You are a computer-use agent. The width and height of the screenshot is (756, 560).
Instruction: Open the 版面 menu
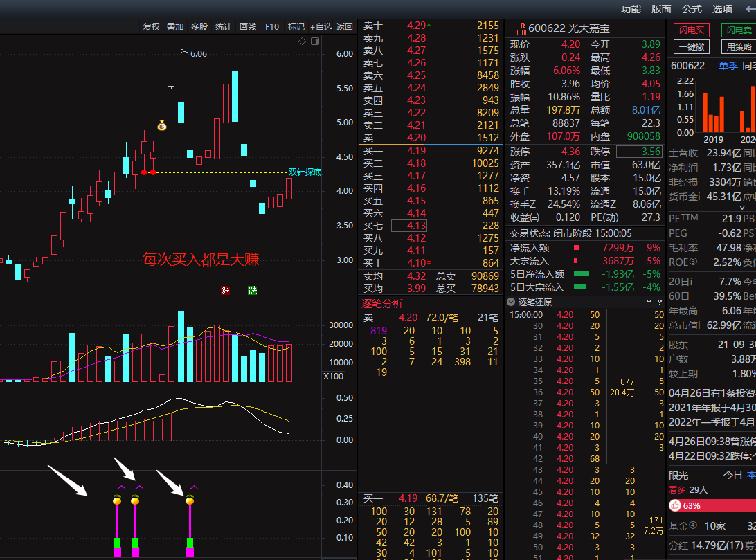[661, 9]
